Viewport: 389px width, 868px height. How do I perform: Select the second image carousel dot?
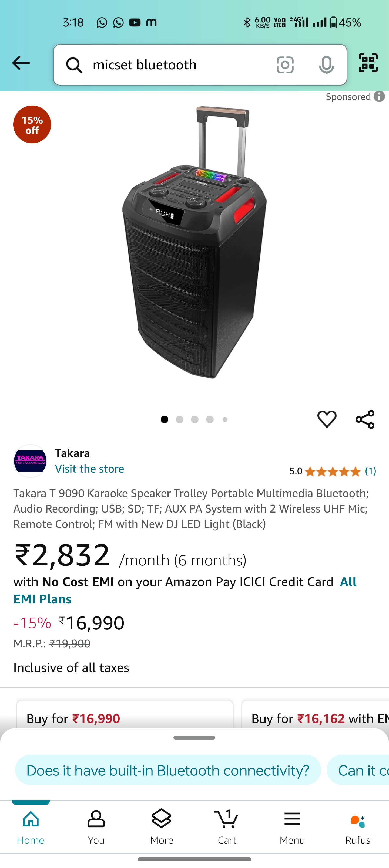coord(179,419)
